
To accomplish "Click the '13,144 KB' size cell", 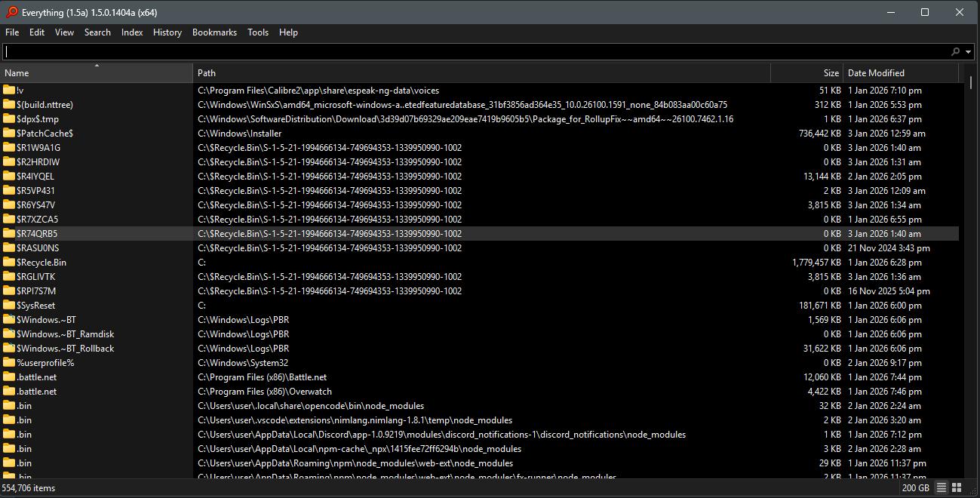I will pyautogui.click(x=822, y=177).
